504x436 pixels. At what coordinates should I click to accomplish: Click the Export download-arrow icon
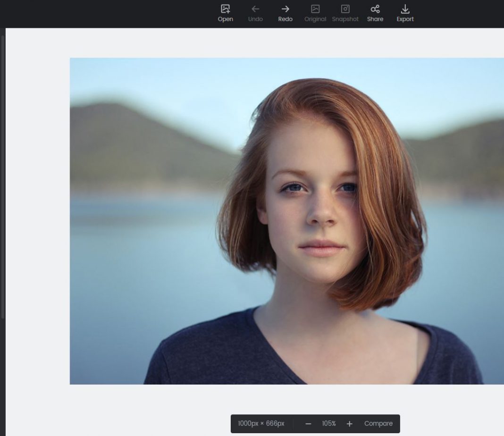[x=405, y=9]
